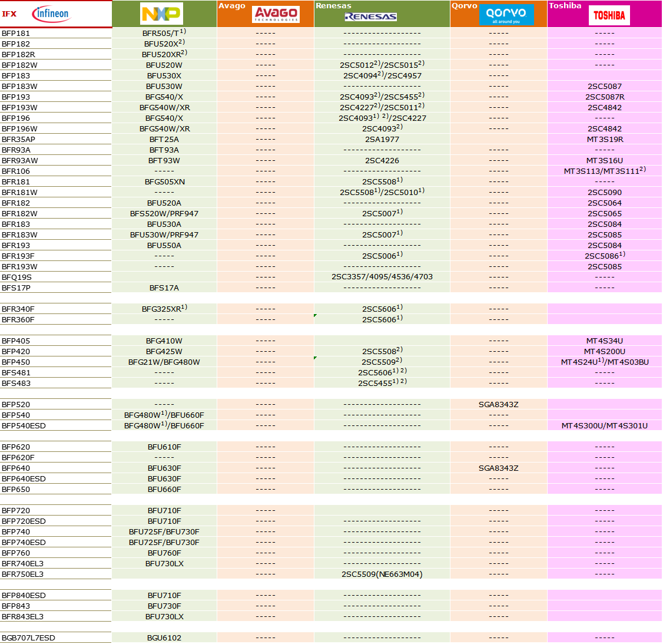Select the BFQ19S row label
Viewport: 663px width, 644px height.
point(16,277)
